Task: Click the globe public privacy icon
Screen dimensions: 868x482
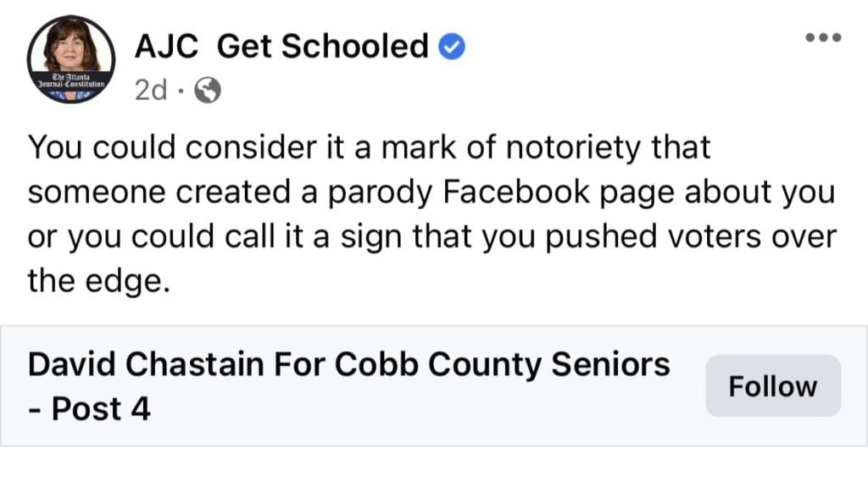Action: point(208,90)
